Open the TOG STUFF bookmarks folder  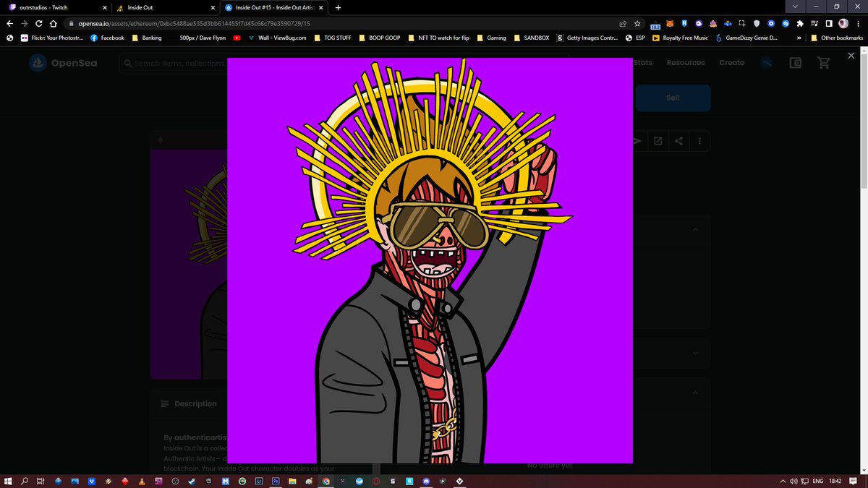pyautogui.click(x=333, y=38)
